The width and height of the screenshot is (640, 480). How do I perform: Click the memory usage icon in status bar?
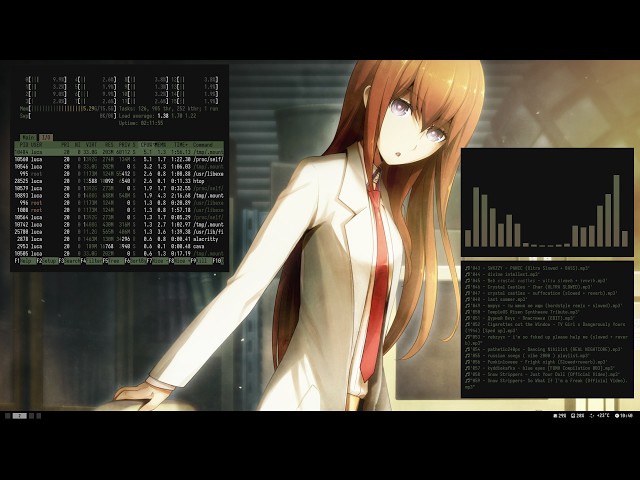point(555,416)
